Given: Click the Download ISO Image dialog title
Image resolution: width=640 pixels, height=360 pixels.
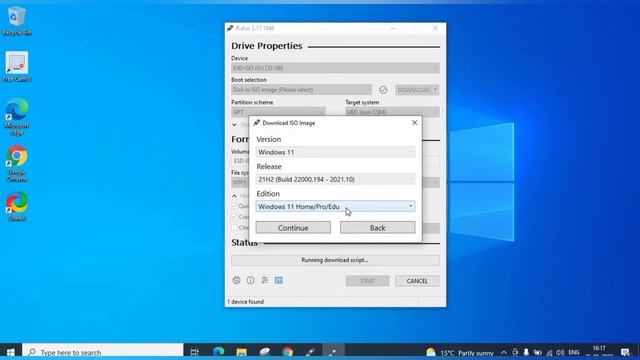Looking at the screenshot, I should pyautogui.click(x=289, y=123).
